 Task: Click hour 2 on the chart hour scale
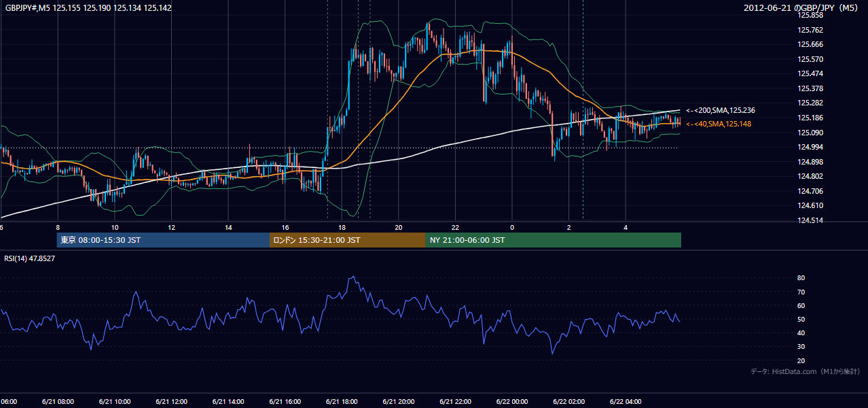click(x=569, y=227)
